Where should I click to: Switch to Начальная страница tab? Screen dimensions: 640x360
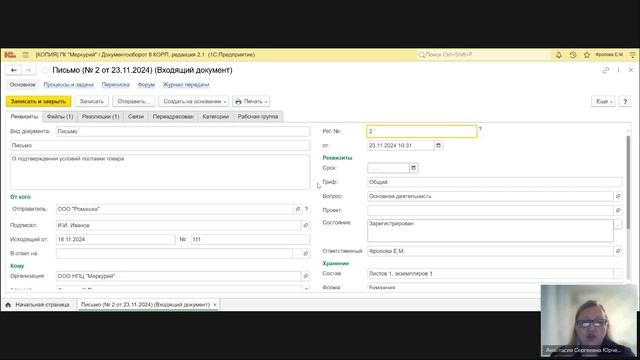(x=38, y=305)
